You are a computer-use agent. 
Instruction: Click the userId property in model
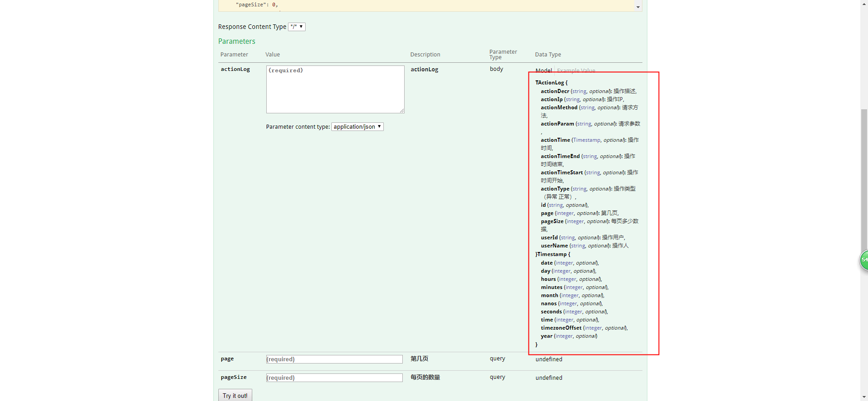click(x=549, y=238)
